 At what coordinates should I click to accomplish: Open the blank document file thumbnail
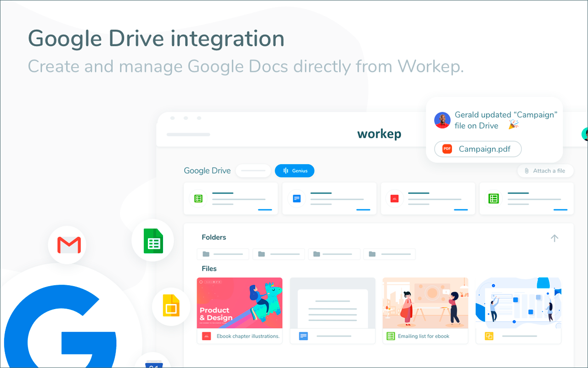tap(333, 303)
